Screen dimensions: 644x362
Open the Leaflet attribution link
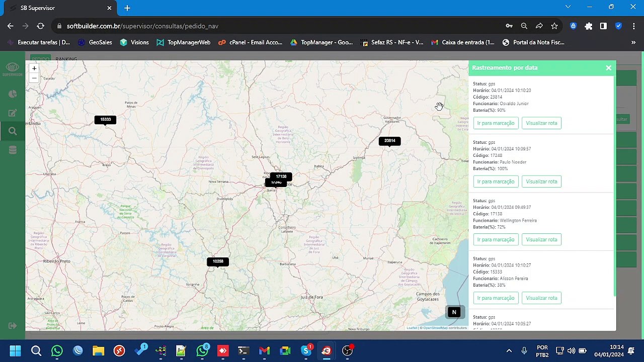click(412, 328)
